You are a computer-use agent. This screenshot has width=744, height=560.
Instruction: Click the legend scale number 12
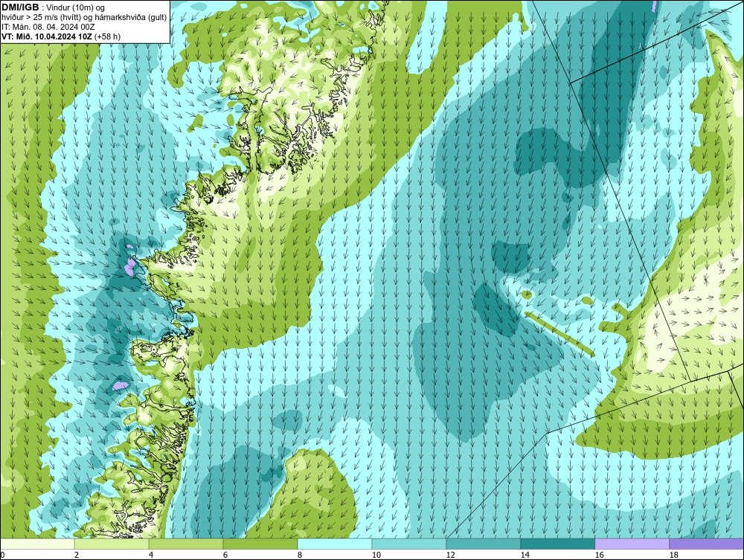[x=450, y=555]
